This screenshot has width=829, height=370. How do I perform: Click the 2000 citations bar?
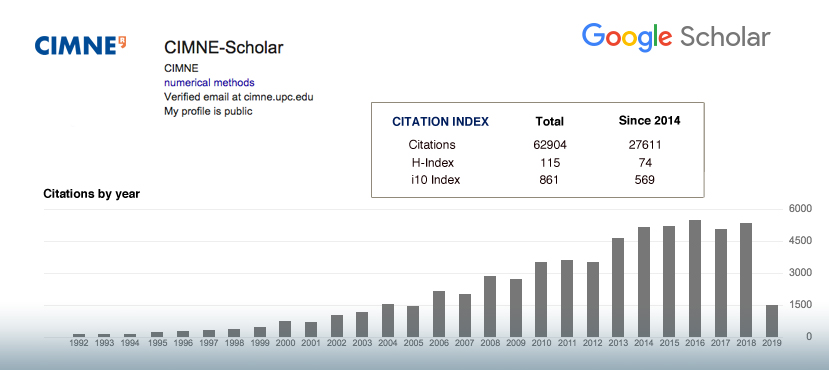pos(285,329)
